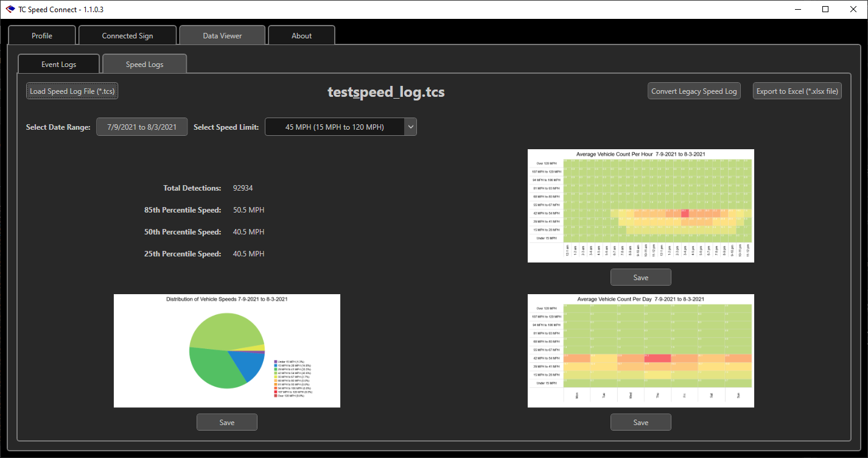Click the Select Speed Limit label

(226, 127)
